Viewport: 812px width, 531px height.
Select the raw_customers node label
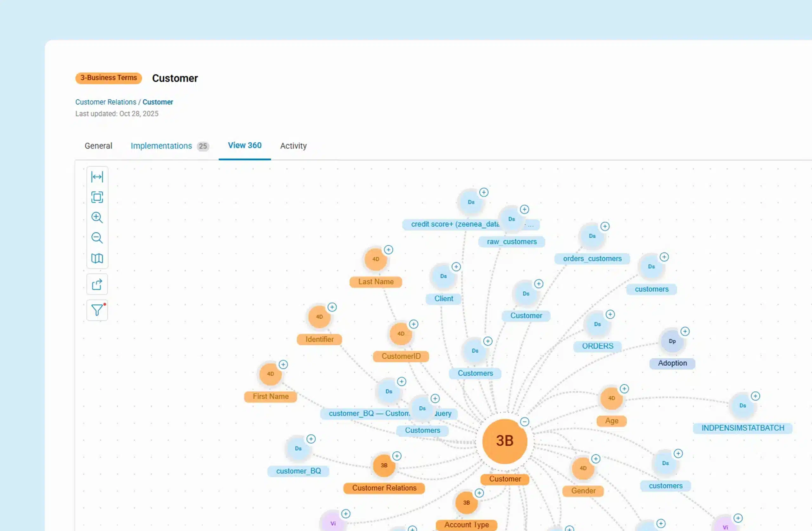pos(511,242)
